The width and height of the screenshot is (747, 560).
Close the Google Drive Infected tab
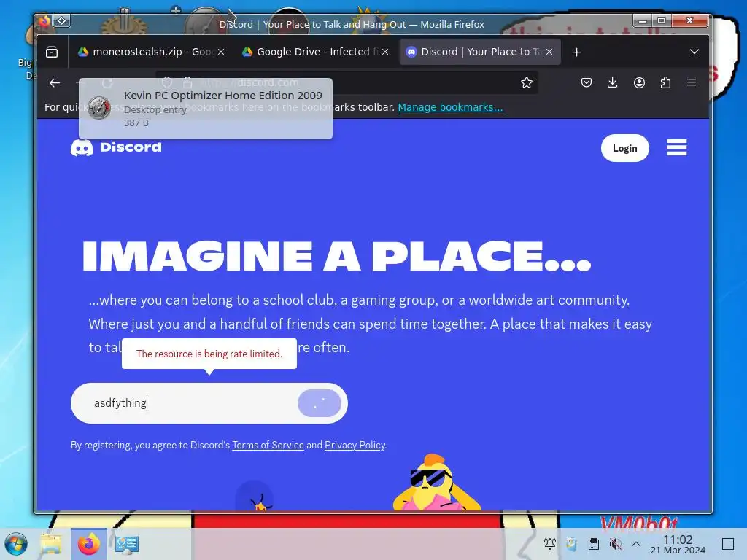tap(385, 52)
